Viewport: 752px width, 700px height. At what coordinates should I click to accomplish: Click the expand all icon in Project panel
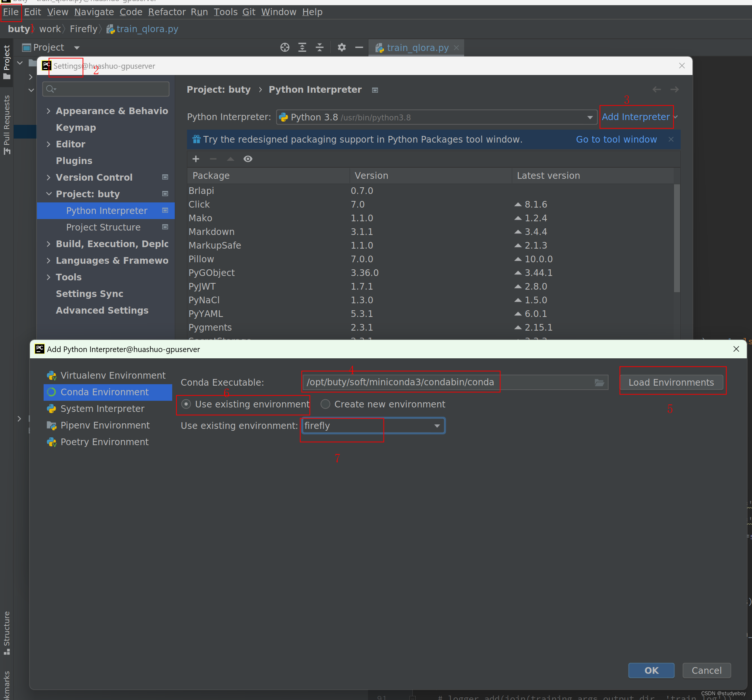pos(302,47)
